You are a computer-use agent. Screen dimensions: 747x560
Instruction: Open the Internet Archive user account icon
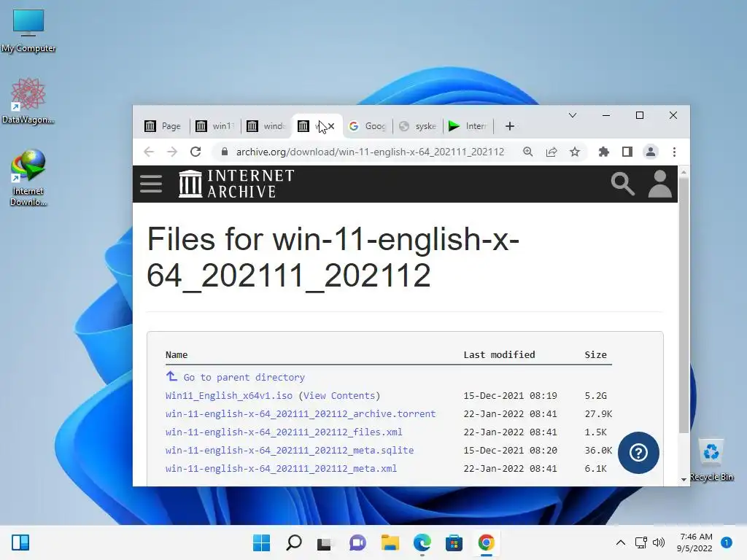(659, 184)
